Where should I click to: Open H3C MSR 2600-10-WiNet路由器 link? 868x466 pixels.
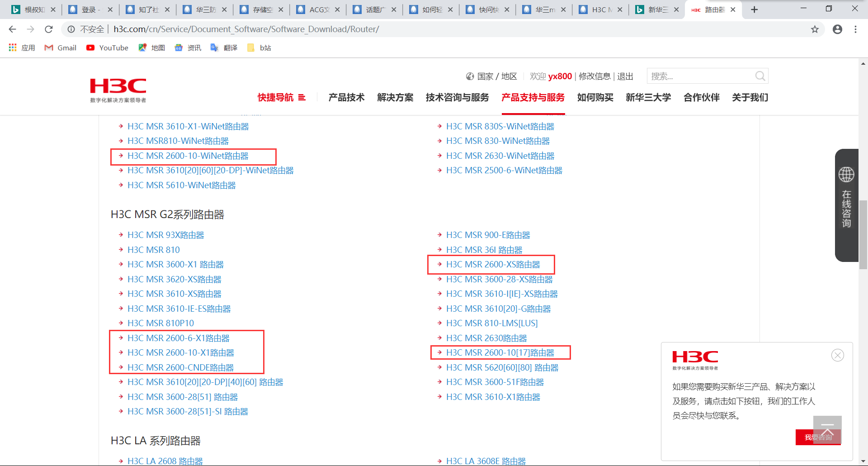tap(188, 156)
